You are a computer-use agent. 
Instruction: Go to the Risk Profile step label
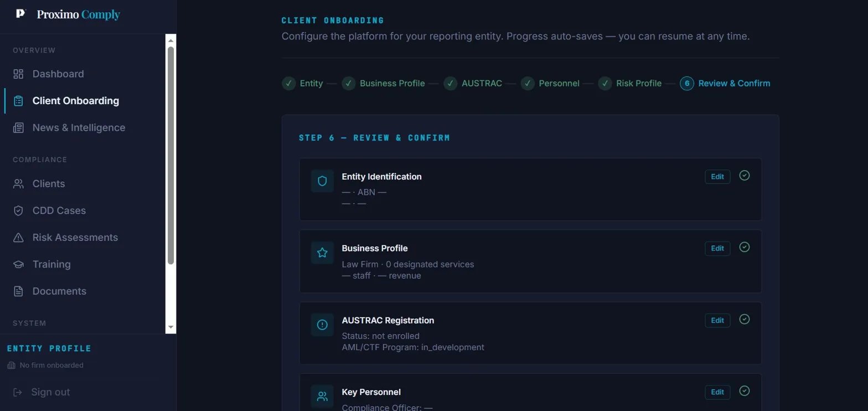[x=639, y=84]
